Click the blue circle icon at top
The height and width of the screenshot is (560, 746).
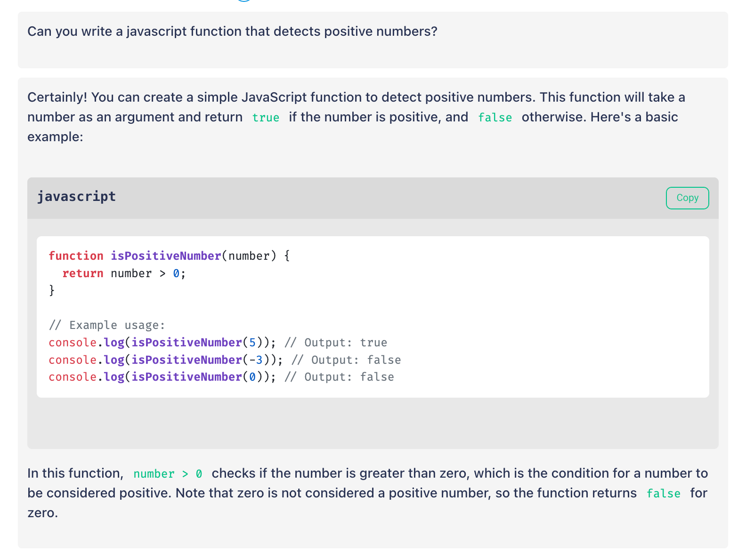[244, 0]
